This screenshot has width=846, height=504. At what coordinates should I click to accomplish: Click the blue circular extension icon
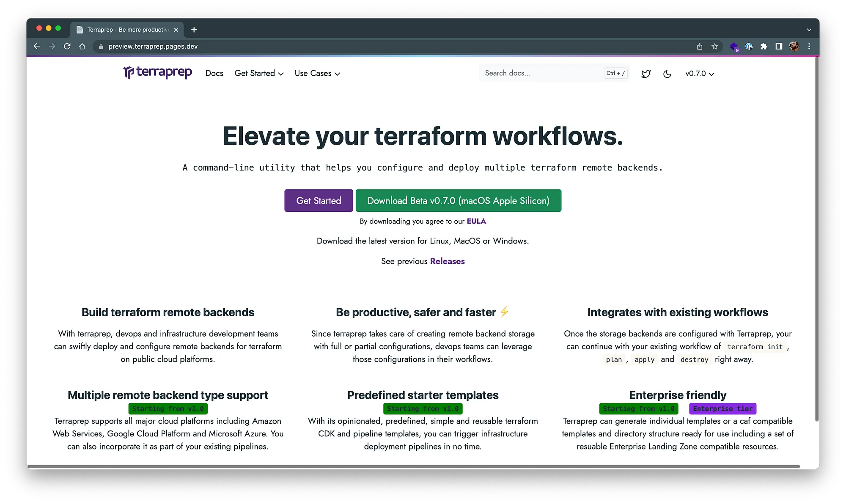[749, 46]
